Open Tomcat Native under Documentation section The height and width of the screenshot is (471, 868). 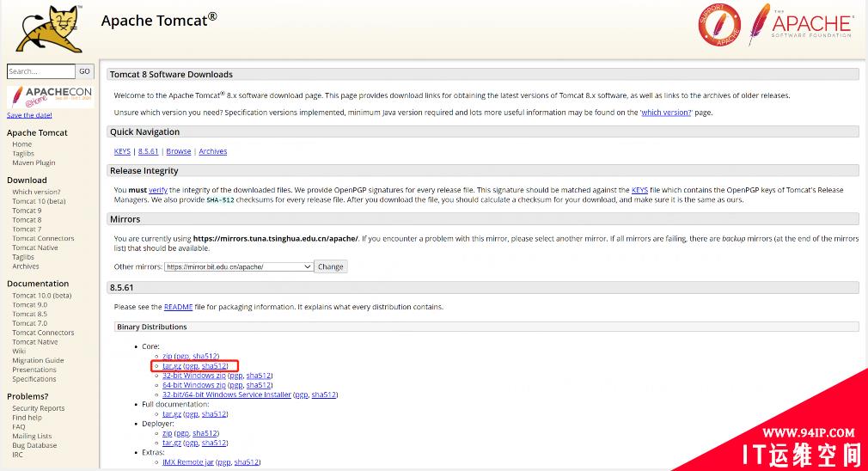point(35,342)
